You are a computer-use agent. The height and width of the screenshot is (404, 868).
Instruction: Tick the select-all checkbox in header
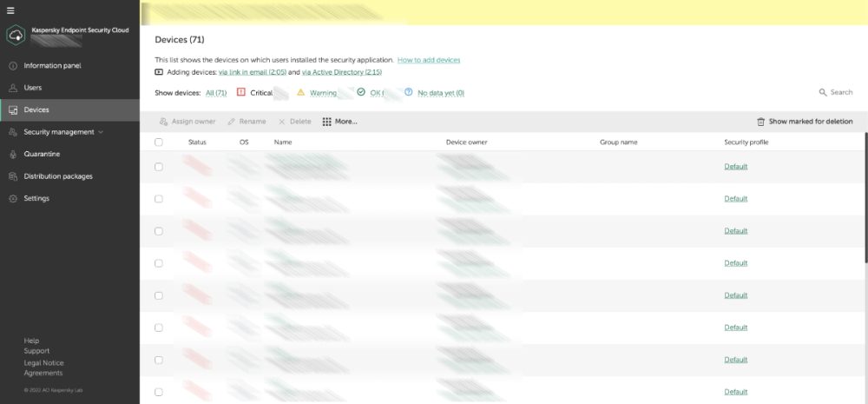159,142
